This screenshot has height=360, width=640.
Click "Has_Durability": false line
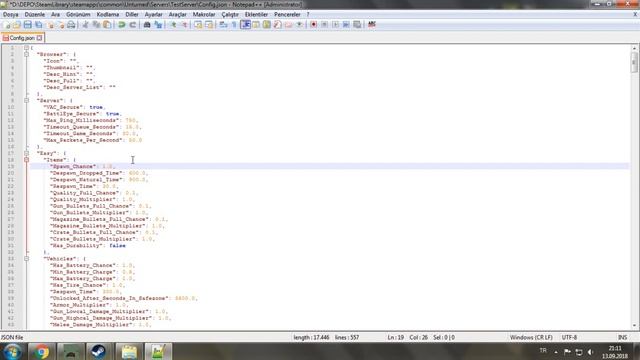pos(88,246)
